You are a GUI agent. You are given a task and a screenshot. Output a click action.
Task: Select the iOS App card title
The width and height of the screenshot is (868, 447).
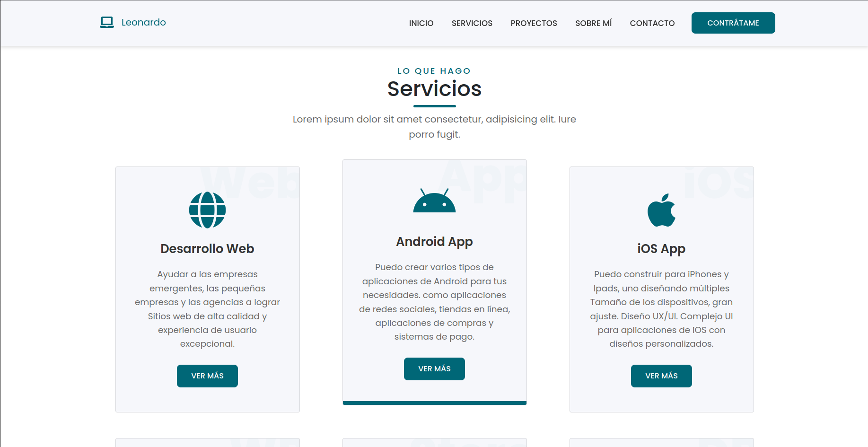point(661,249)
